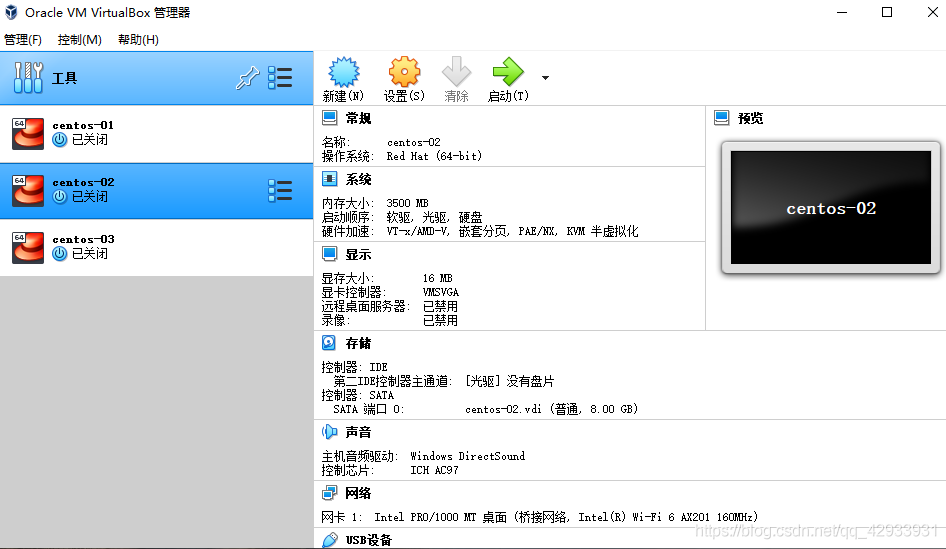Image resolution: width=946 pixels, height=549 pixels.
Task: Click the ICH AC97 audio controller value
Action: 434,470
